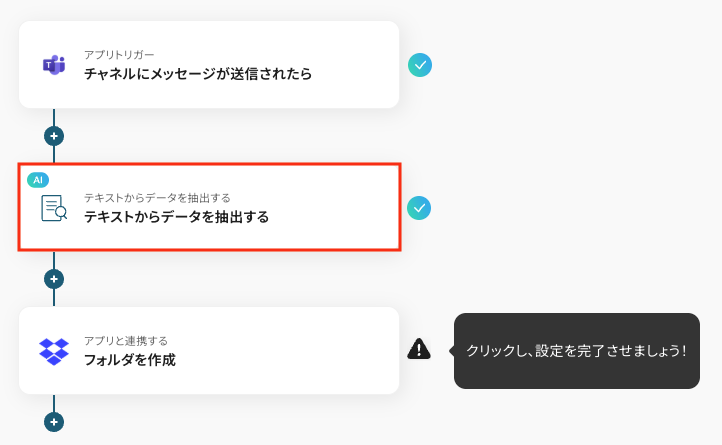
Task: Select the Teams app trigger card
Action: (x=209, y=64)
